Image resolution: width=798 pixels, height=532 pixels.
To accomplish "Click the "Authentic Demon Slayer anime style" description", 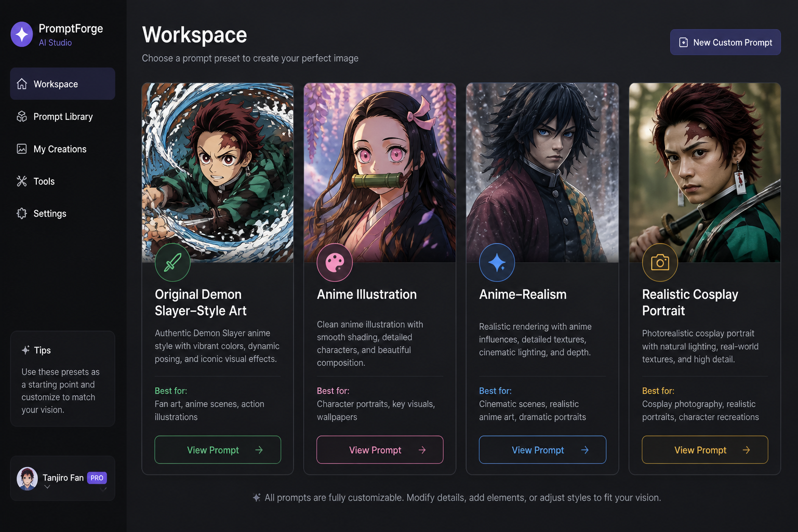I will coord(217,346).
